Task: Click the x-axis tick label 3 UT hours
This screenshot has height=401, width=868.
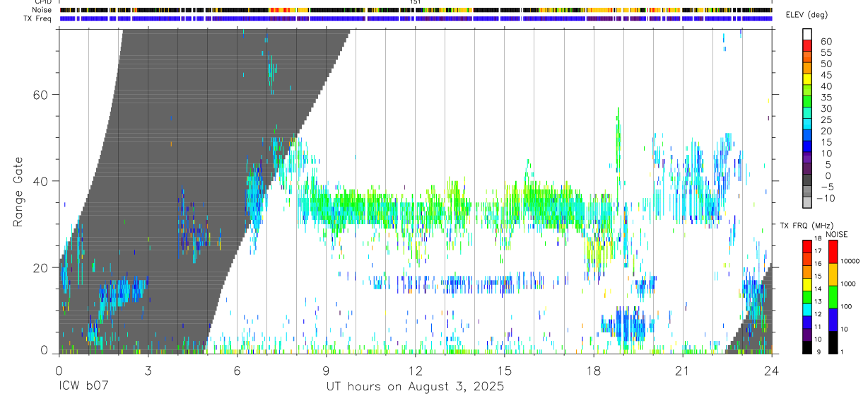Action: tap(148, 370)
